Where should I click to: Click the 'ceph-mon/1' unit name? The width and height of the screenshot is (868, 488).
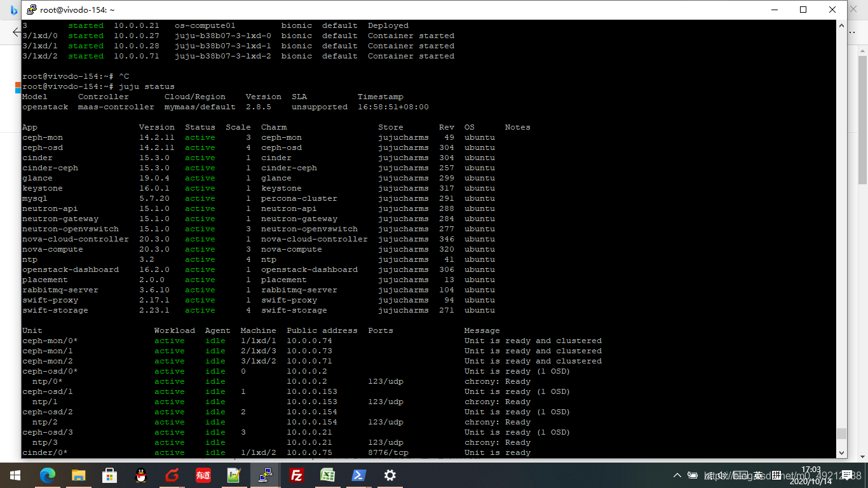48,351
